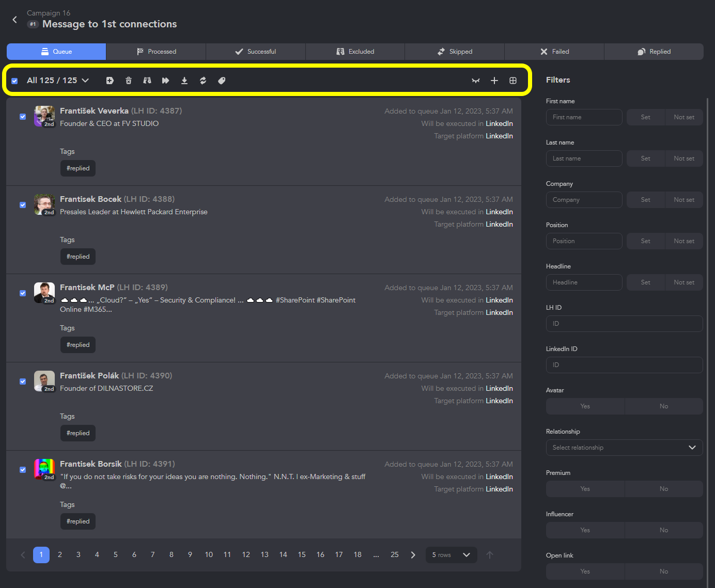Image resolution: width=715 pixels, height=588 pixels.
Task: Uncheck Frantisek Borsik's checkbox
Action: click(23, 470)
